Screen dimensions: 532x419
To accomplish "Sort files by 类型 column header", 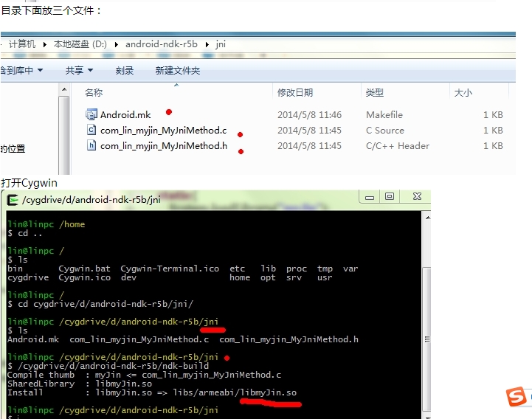I will 375,93.
